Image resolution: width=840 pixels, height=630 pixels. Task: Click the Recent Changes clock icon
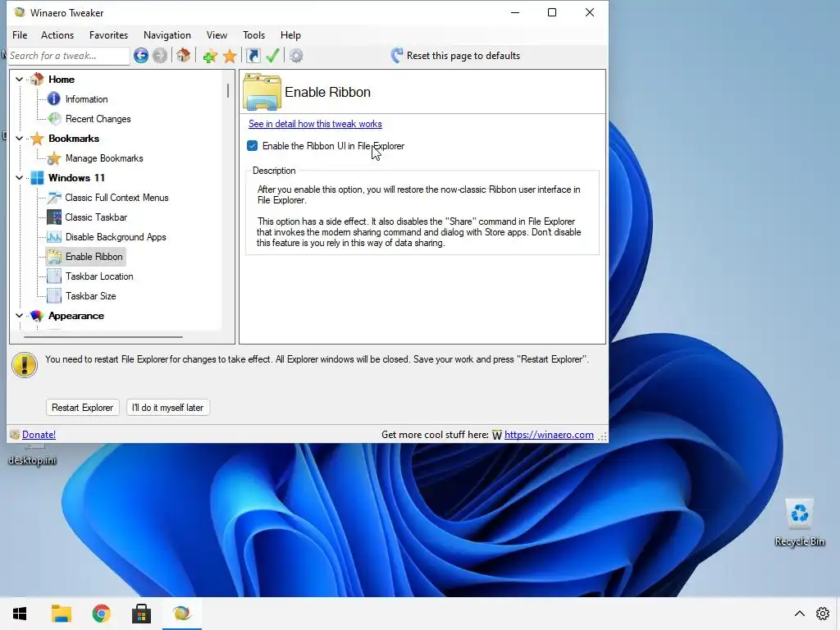pos(53,118)
